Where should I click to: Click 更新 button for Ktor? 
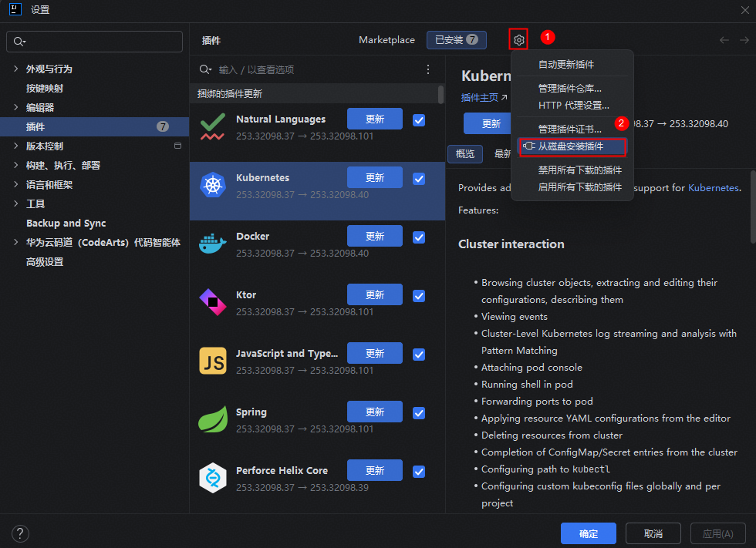tap(375, 294)
